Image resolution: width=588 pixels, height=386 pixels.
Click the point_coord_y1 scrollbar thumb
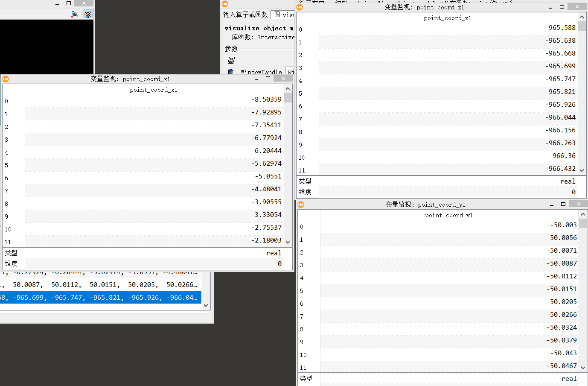(583, 223)
